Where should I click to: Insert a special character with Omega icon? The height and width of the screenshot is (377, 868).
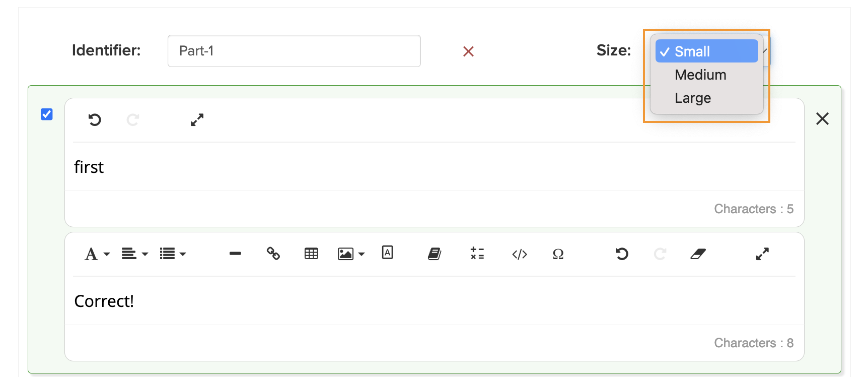pos(558,254)
